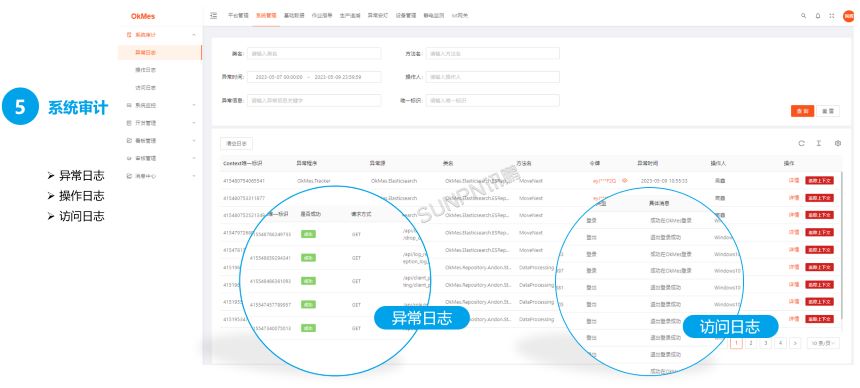Click the 异常时间 column header

[647, 163]
